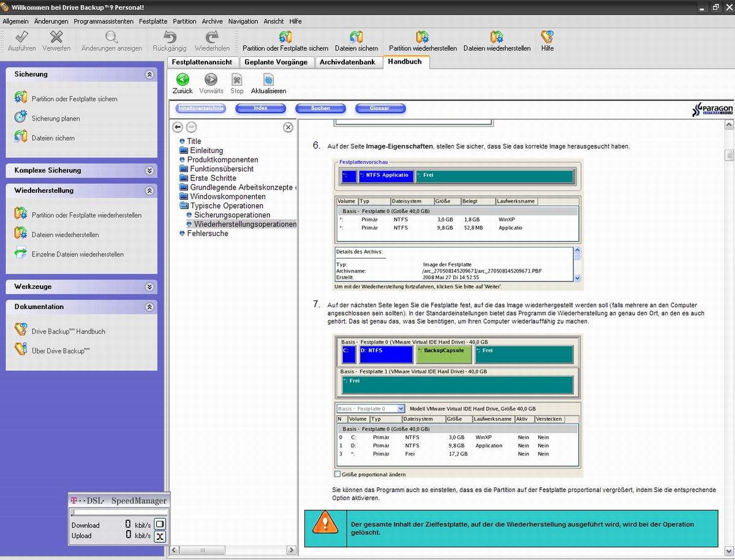Close the contents tree pane with X
735x560 pixels.
pyautogui.click(x=288, y=127)
